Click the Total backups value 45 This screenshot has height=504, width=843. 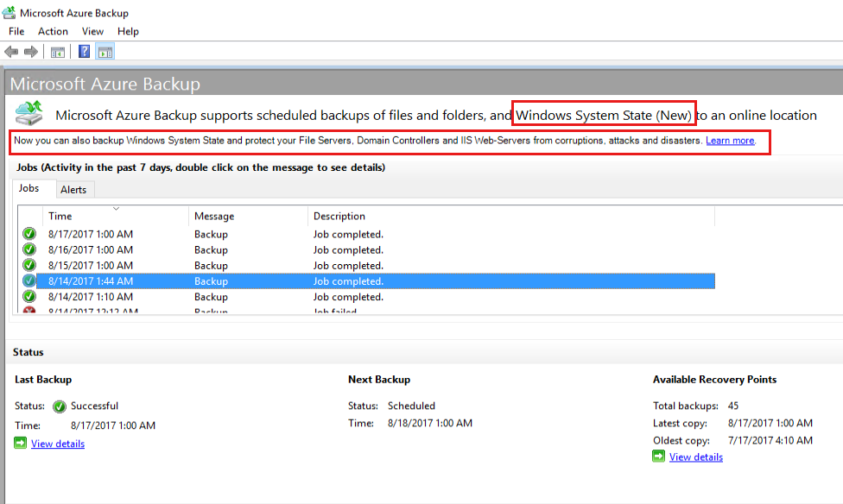coord(733,406)
